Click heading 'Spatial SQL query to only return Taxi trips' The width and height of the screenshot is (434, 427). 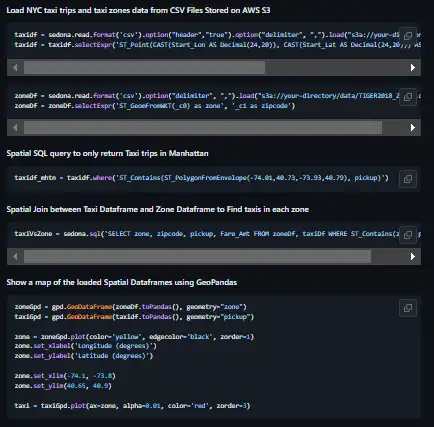click(x=107, y=153)
